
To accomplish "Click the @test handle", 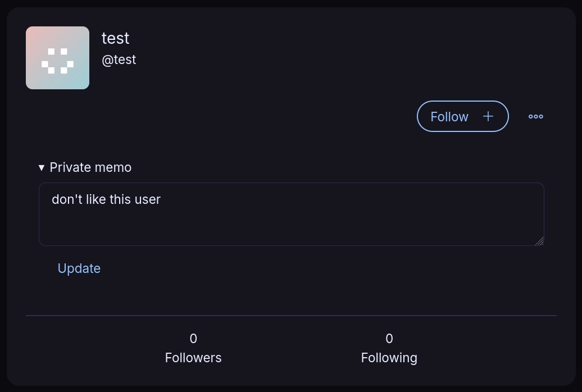I will pyautogui.click(x=119, y=60).
